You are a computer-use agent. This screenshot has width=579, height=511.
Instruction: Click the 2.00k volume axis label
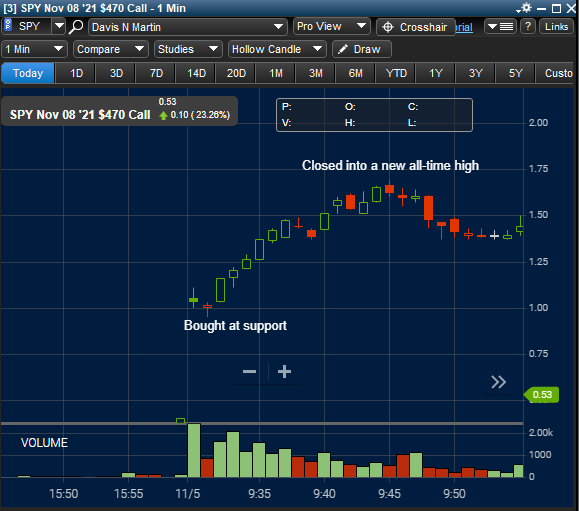(x=541, y=432)
